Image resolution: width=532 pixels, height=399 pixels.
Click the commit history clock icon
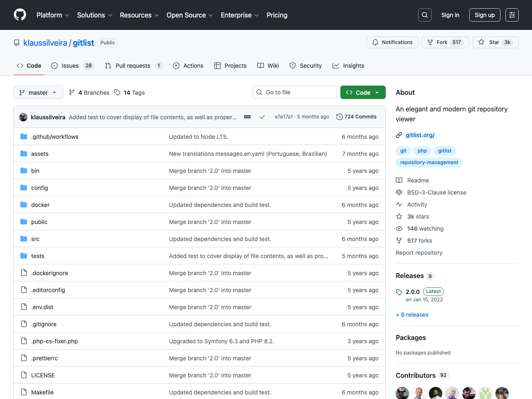point(340,117)
